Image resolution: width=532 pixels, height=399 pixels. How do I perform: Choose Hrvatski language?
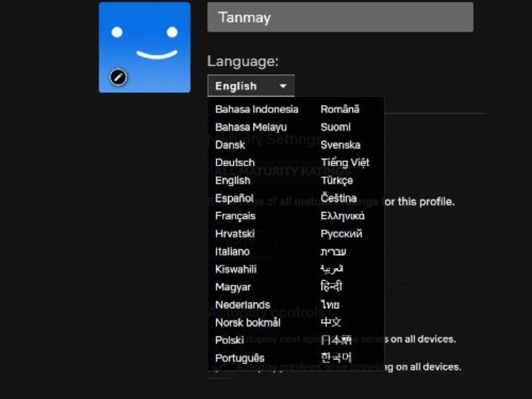235,234
